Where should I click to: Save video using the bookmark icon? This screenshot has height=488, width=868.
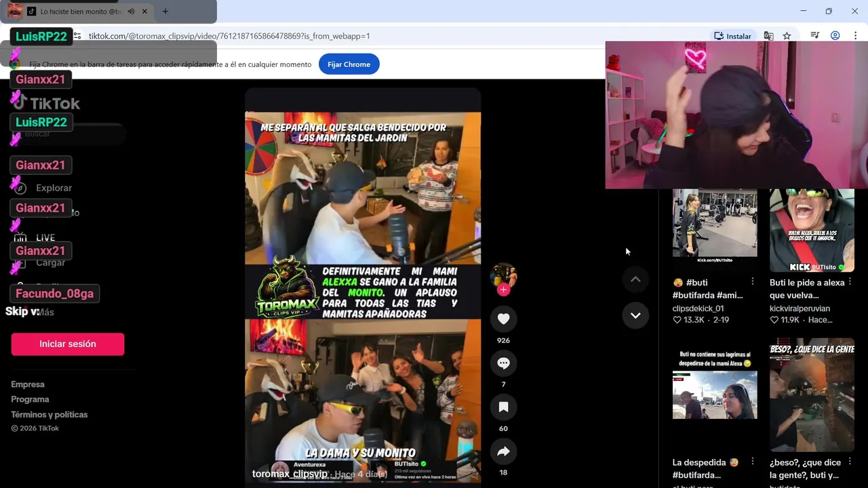pos(503,407)
